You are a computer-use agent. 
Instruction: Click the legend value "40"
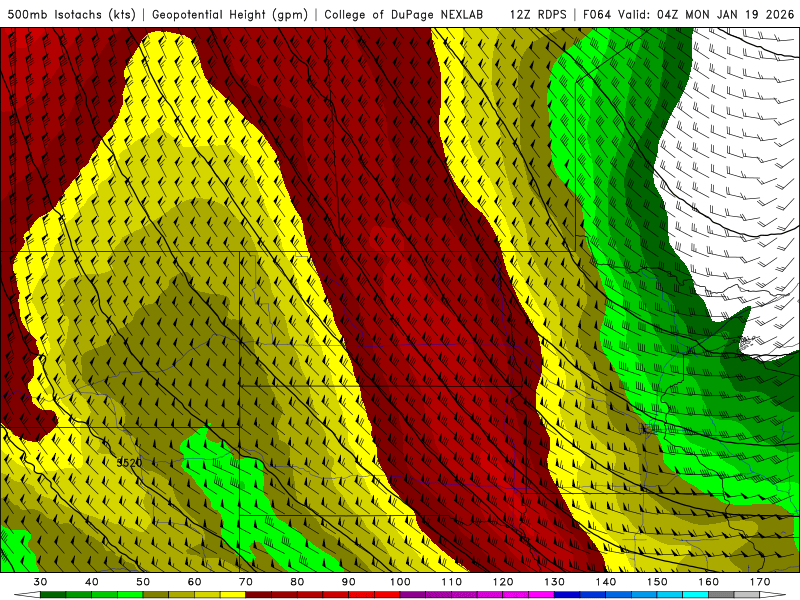click(91, 582)
